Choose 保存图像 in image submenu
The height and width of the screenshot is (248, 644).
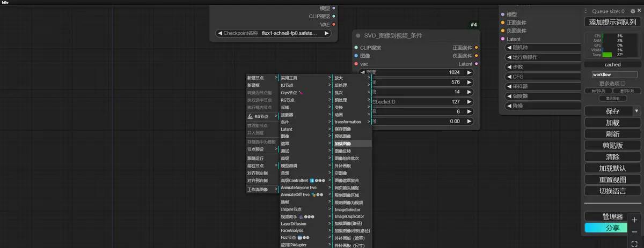pos(352,129)
